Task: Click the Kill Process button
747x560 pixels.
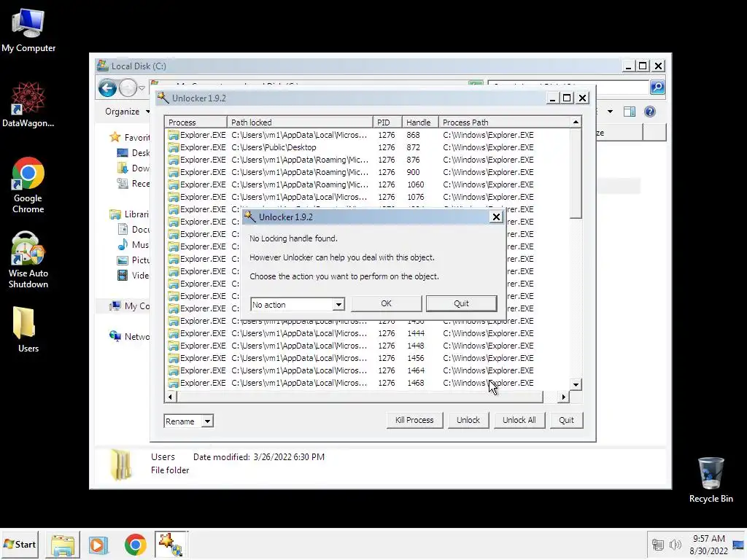Action: click(x=414, y=420)
